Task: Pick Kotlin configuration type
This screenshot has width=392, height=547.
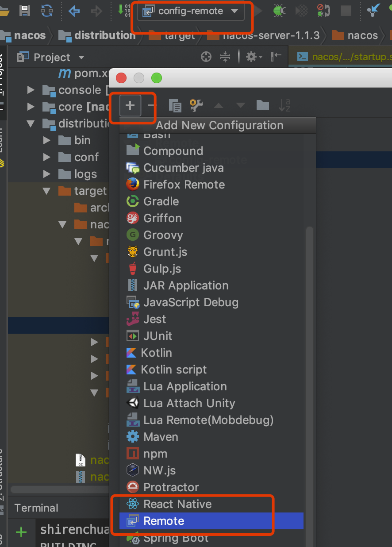Action: click(x=211, y=353)
